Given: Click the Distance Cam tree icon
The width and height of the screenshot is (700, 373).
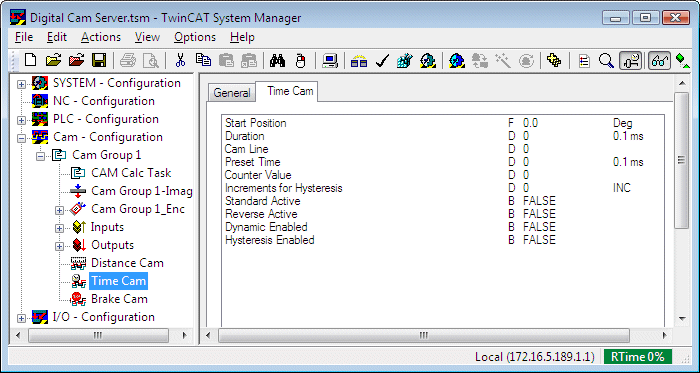Looking at the screenshot, I should click(79, 263).
